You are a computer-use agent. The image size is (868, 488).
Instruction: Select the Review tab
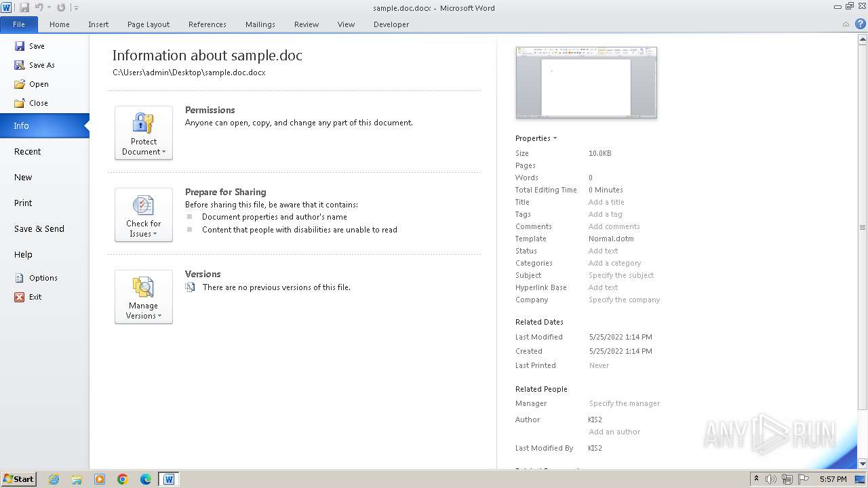coord(307,24)
